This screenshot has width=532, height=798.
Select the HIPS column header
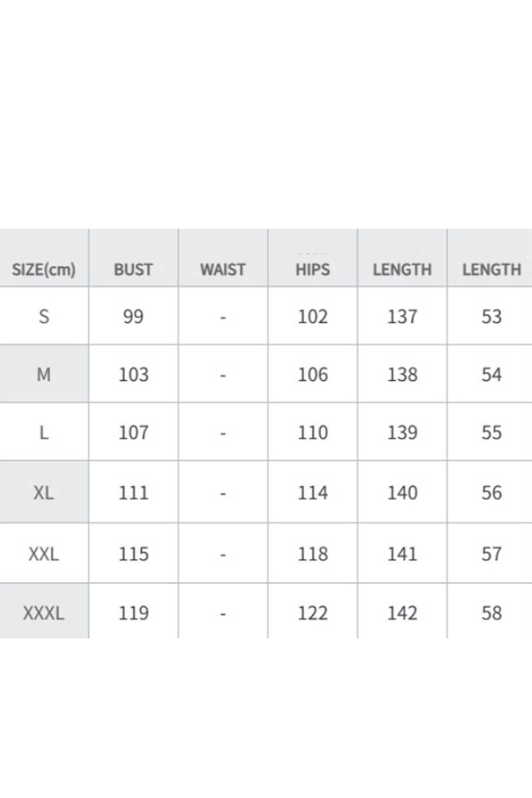point(313,270)
